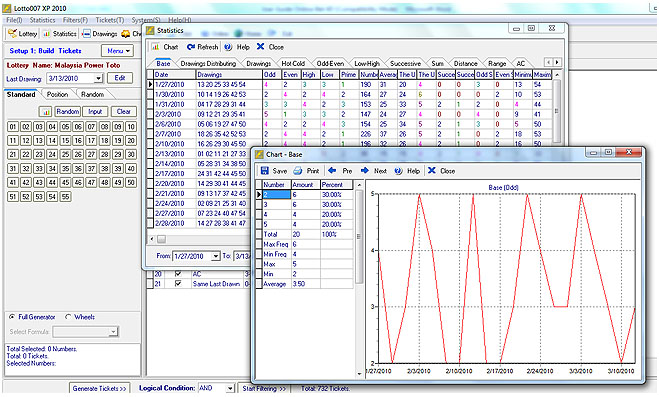Image resolution: width=659 pixels, height=397 pixels.
Task: Click Prime column header
Action: coord(349,75)
